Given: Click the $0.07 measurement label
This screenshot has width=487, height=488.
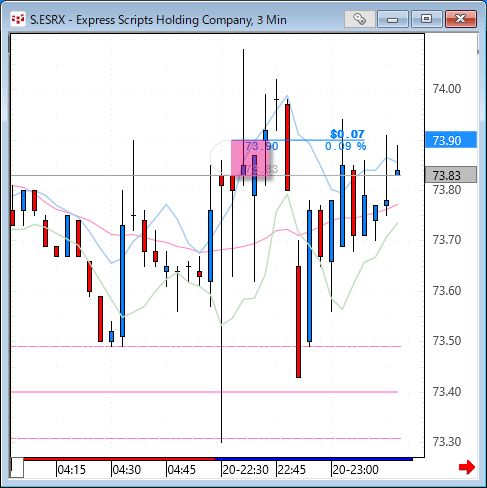Looking at the screenshot, I should click(347, 134).
